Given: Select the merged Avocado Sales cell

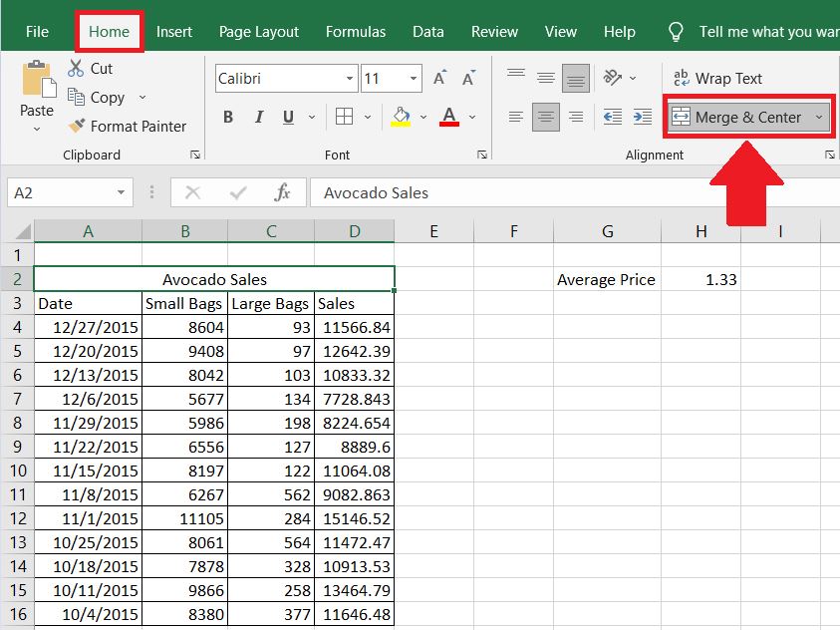Looking at the screenshot, I should click(214, 279).
